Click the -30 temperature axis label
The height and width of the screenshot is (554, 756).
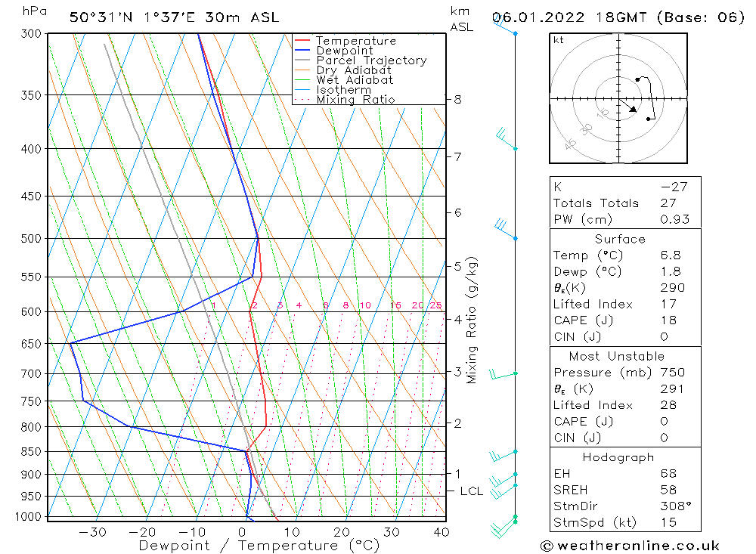tap(92, 532)
